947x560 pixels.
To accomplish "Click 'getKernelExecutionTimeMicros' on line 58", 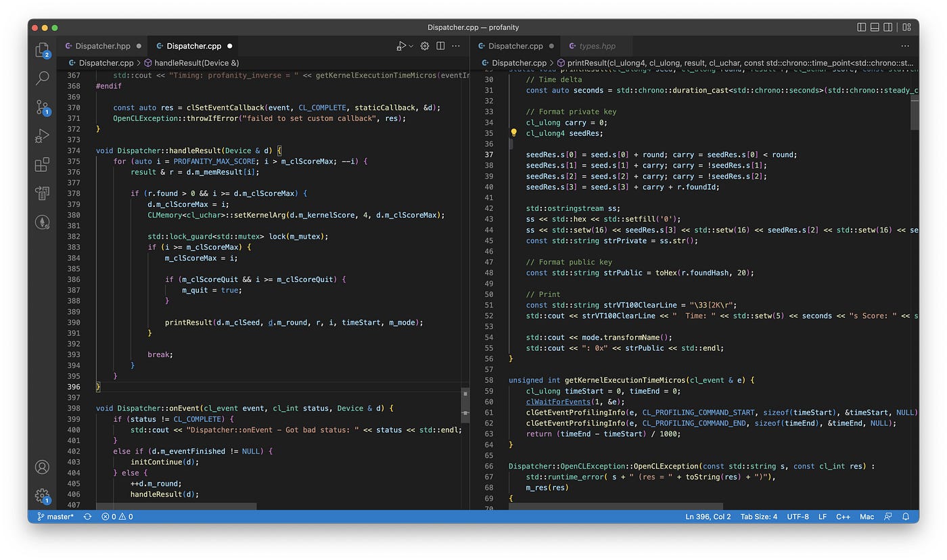I will (626, 380).
